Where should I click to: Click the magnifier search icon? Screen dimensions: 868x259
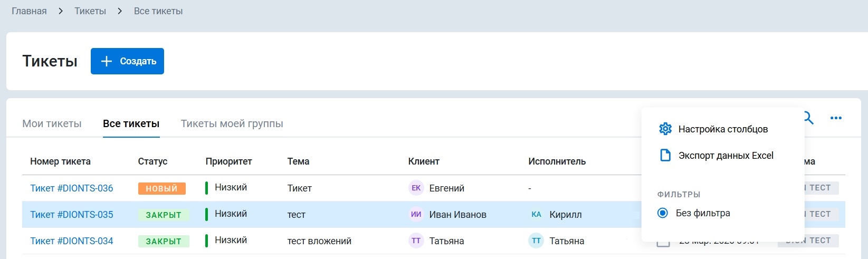808,118
